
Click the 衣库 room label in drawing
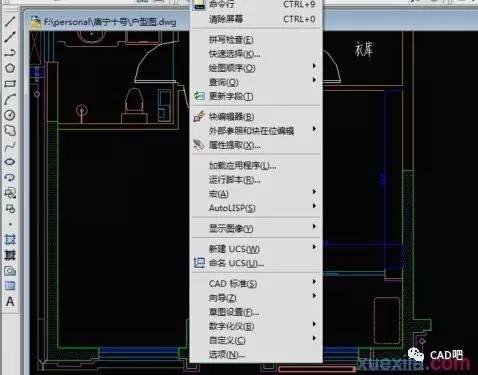[x=364, y=50]
